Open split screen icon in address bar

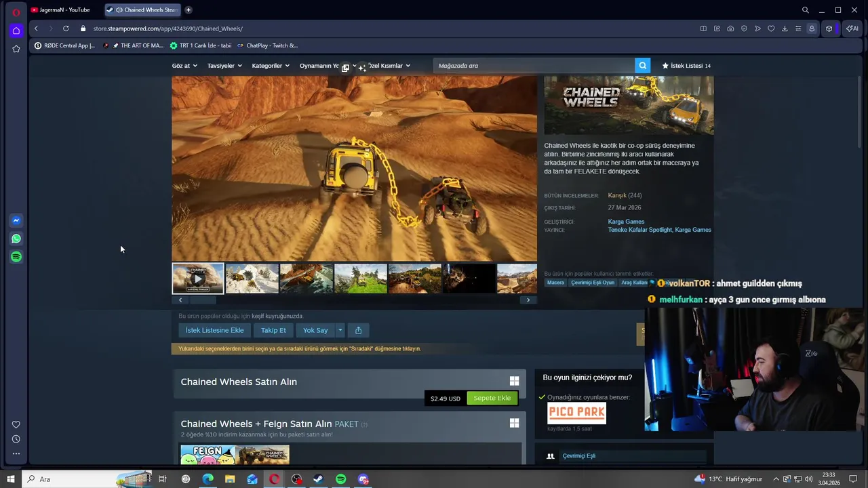703,28
